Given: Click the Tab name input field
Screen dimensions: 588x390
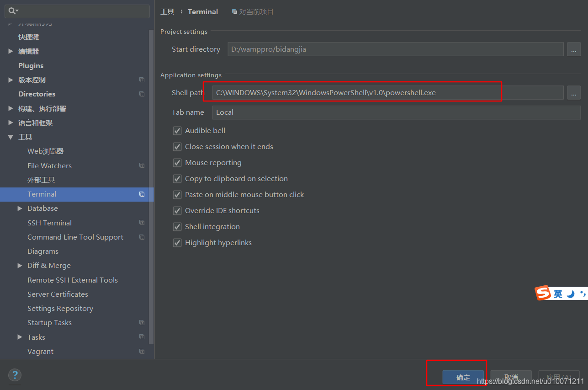Looking at the screenshot, I should click(397, 112).
